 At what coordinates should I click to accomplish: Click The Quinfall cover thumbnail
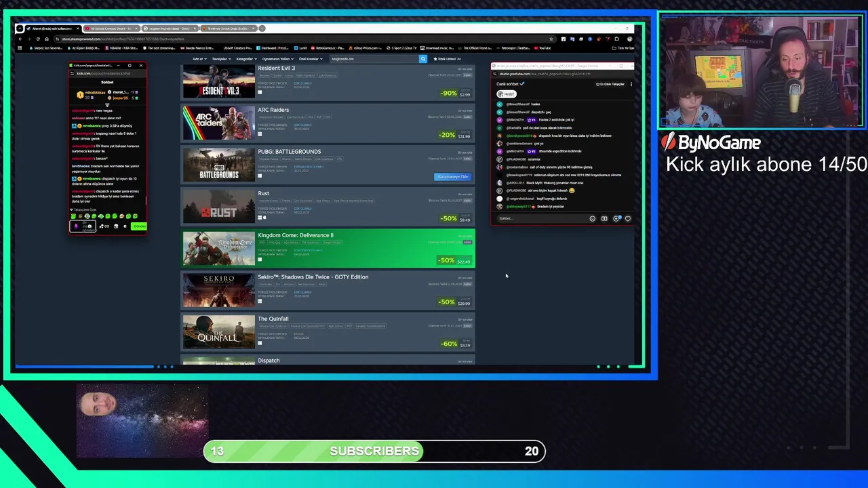click(x=218, y=332)
